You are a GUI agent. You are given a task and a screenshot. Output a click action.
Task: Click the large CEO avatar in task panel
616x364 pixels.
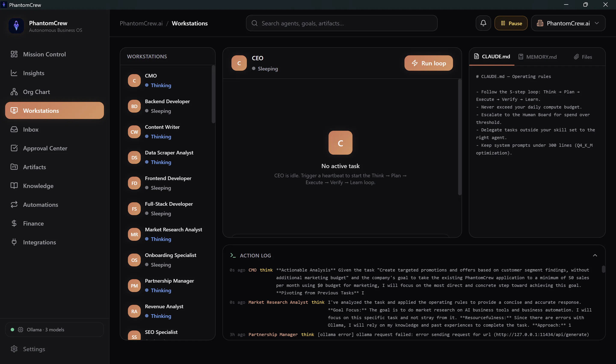tap(340, 142)
